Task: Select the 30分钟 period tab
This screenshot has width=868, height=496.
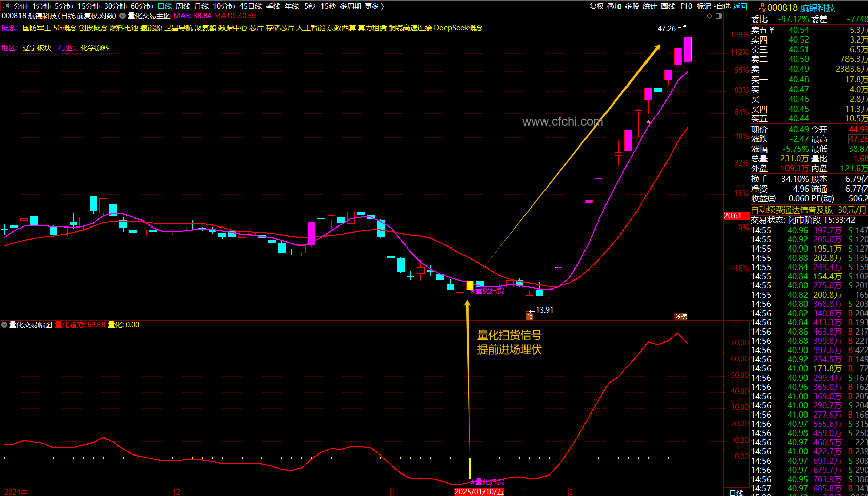Action: pyautogui.click(x=115, y=6)
